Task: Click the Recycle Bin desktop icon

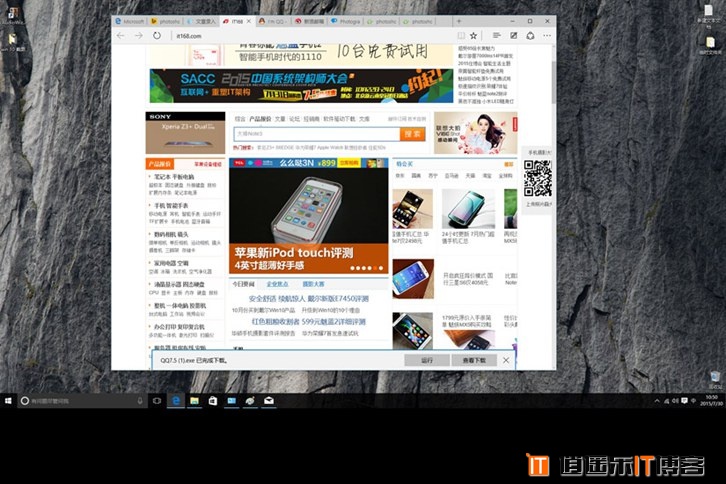Action: tap(715, 379)
